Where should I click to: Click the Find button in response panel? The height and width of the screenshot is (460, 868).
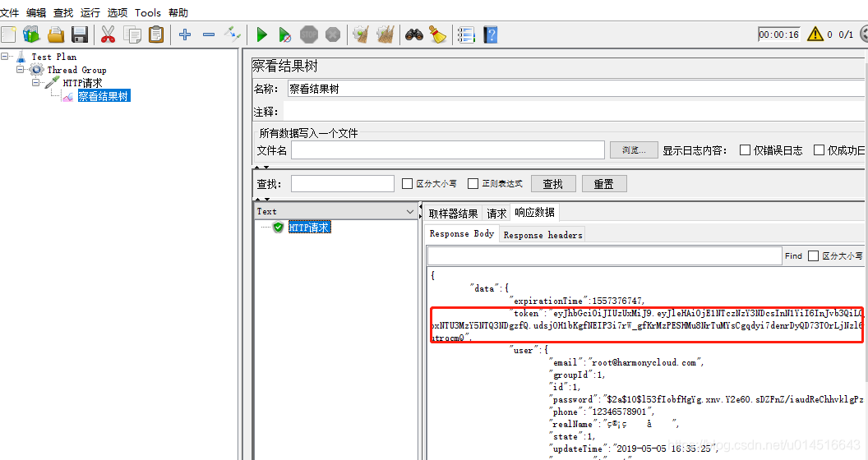pos(793,256)
